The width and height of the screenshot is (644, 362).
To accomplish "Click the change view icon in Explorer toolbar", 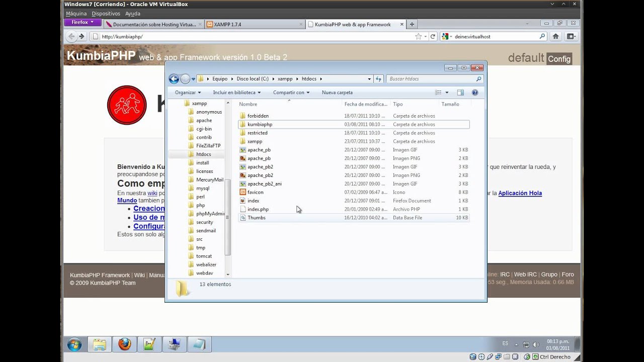I will pos(438,93).
